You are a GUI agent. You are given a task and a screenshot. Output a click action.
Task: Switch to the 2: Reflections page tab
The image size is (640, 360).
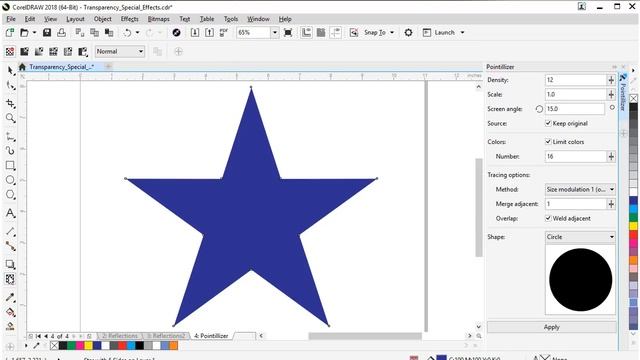click(x=120, y=336)
